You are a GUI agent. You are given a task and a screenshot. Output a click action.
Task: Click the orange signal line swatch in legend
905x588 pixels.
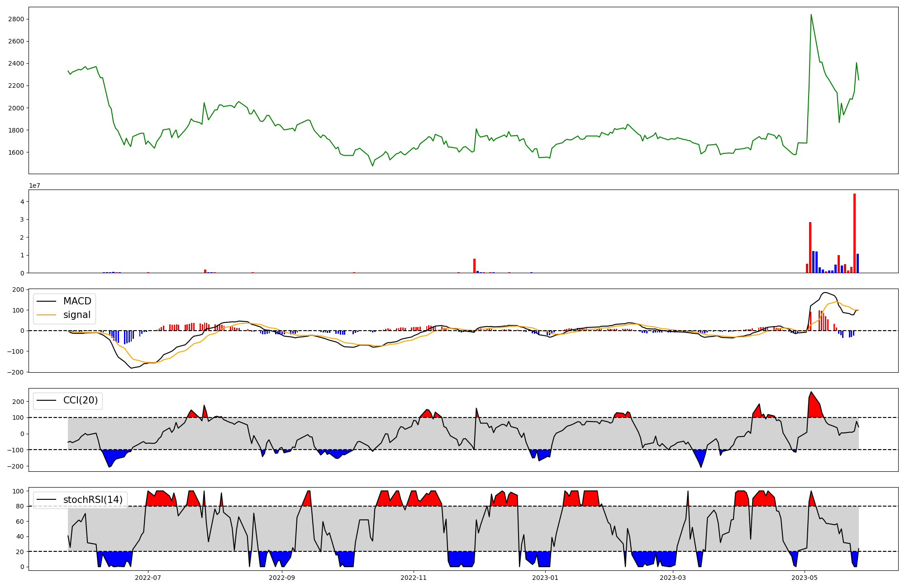pos(46,315)
